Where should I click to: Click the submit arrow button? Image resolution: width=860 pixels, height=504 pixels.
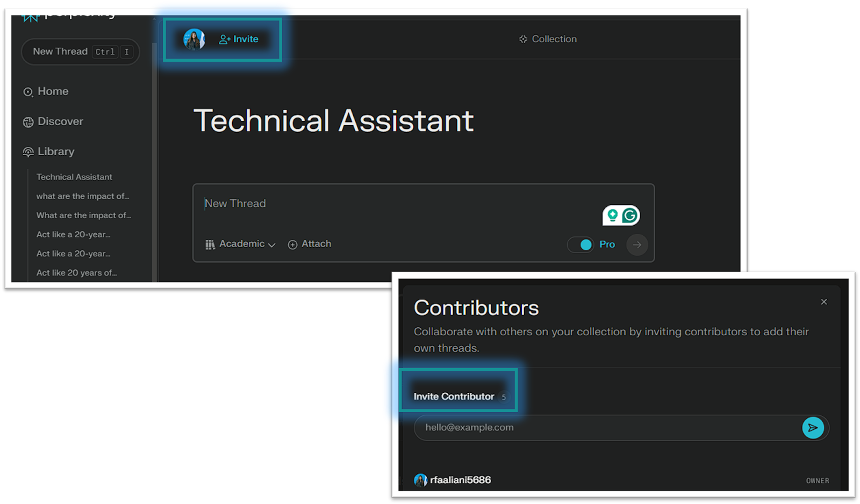[637, 244]
